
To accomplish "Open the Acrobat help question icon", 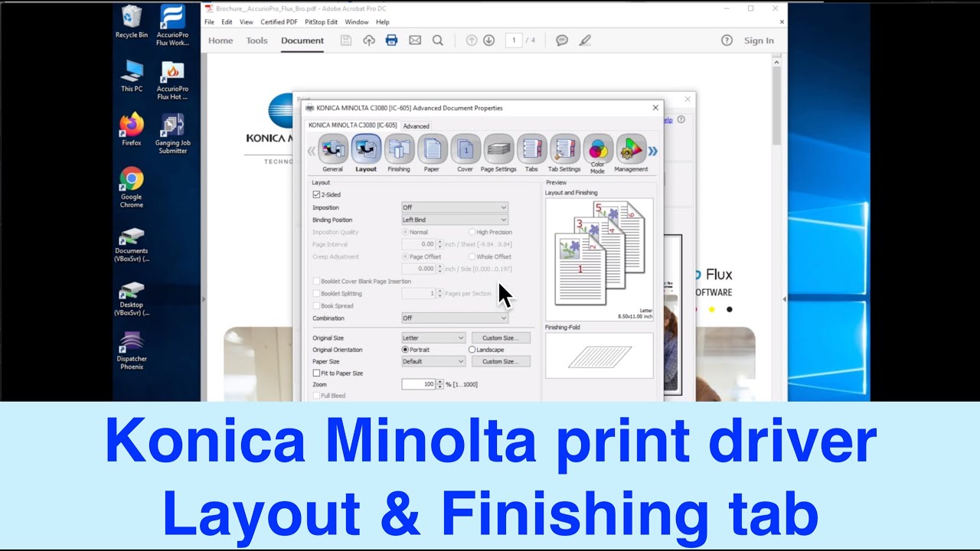I will pos(727,41).
